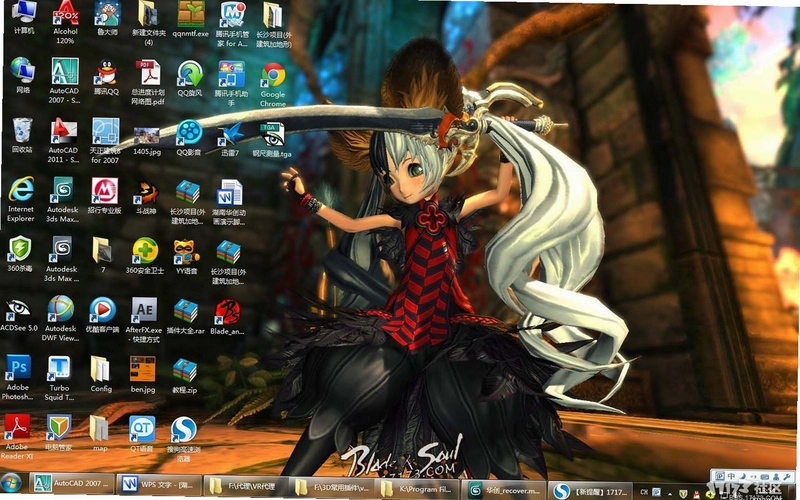Open the 钢尺测量.tga file
The height and width of the screenshot is (500, 800).
[272, 139]
